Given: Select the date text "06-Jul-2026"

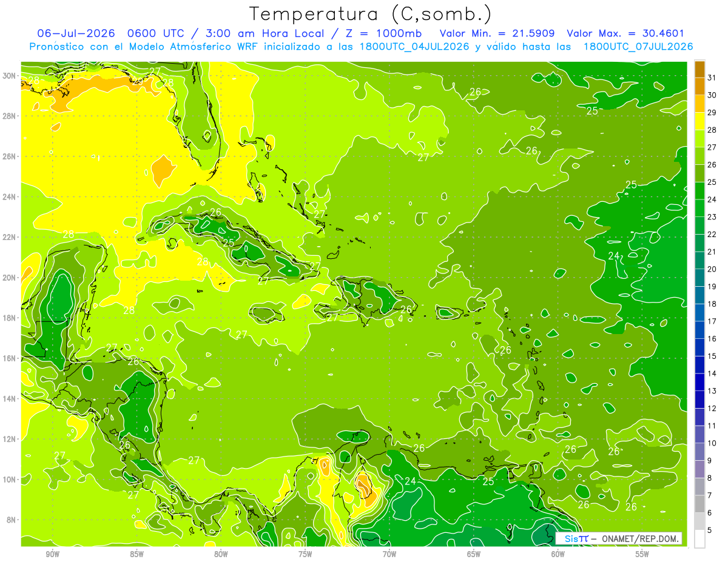Looking at the screenshot, I should pos(76,33).
